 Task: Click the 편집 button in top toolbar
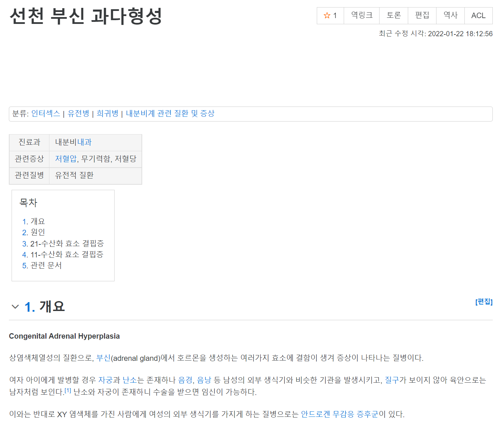(x=422, y=16)
